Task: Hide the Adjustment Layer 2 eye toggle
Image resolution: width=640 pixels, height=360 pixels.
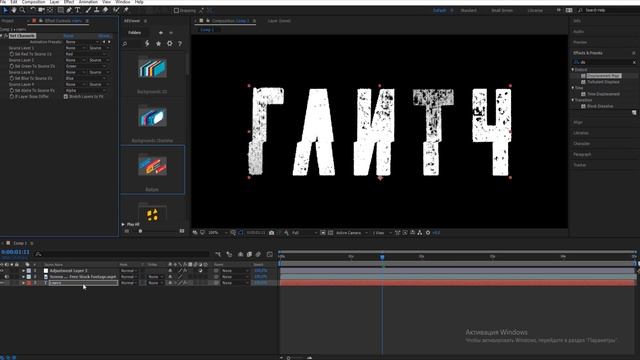Action: tap(2, 271)
